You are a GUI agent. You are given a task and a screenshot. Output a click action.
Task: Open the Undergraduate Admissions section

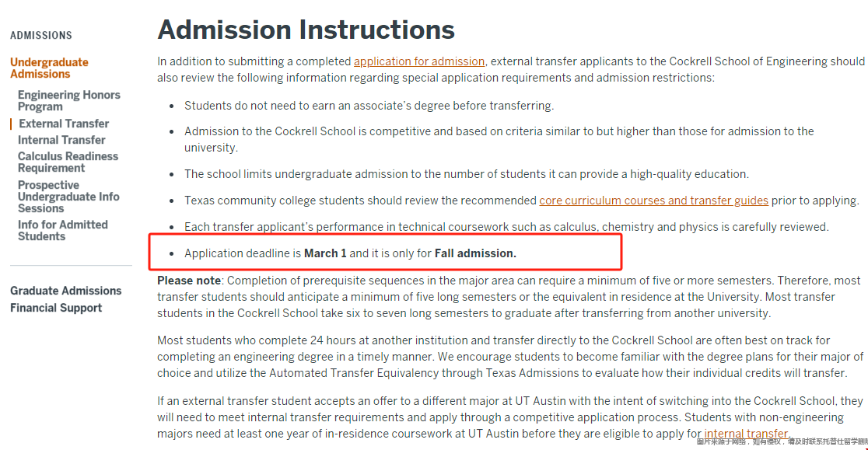tap(49, 68)
